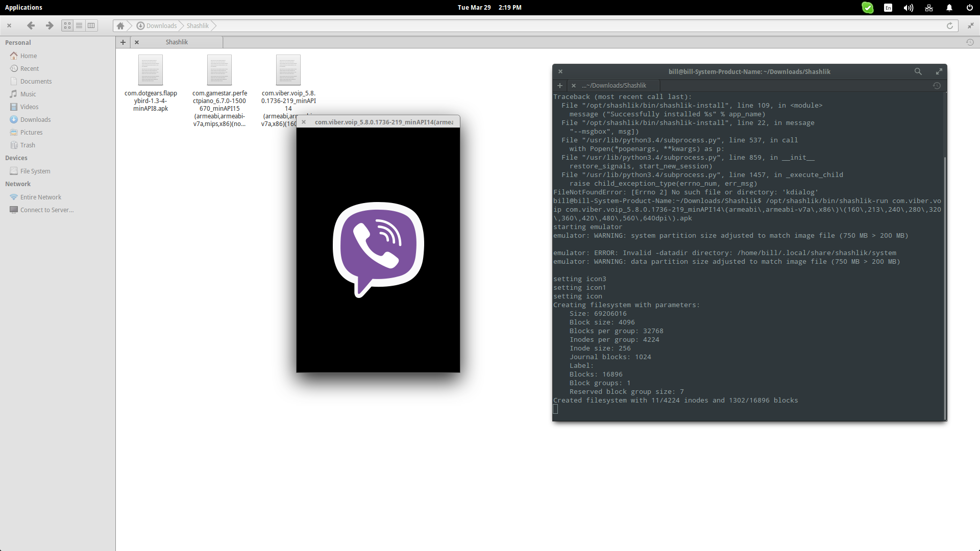The height and width of the screenshot is (551, 980).
Task: Open Recent in the sidebar
Action: pos(30,68)
